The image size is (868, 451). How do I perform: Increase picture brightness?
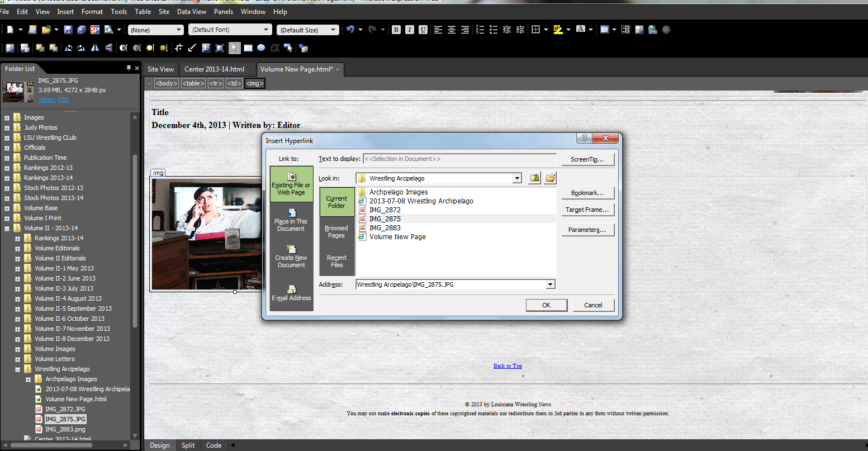pos(150,48)
